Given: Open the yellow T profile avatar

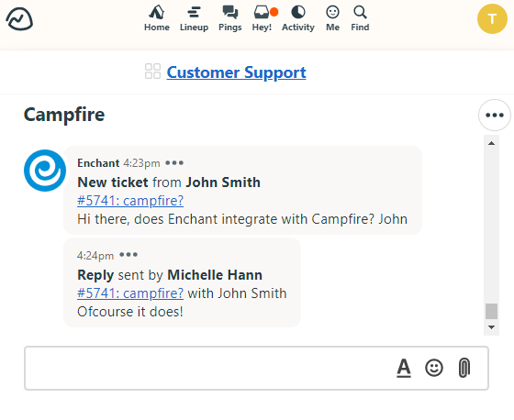Looking at the screenshot, I should tap(492, 19).
